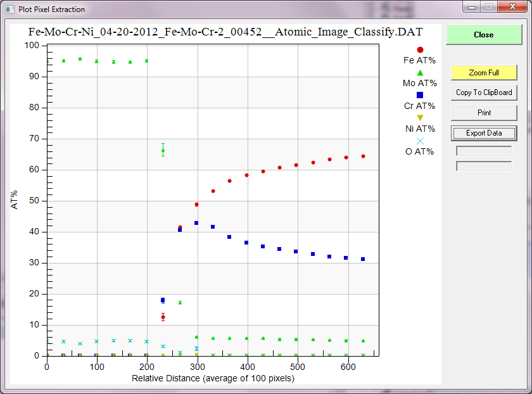The width and height of the screenshot is (532, 394).
Task: Click the Relative Distance x-axis label
Action: point(213,379)
